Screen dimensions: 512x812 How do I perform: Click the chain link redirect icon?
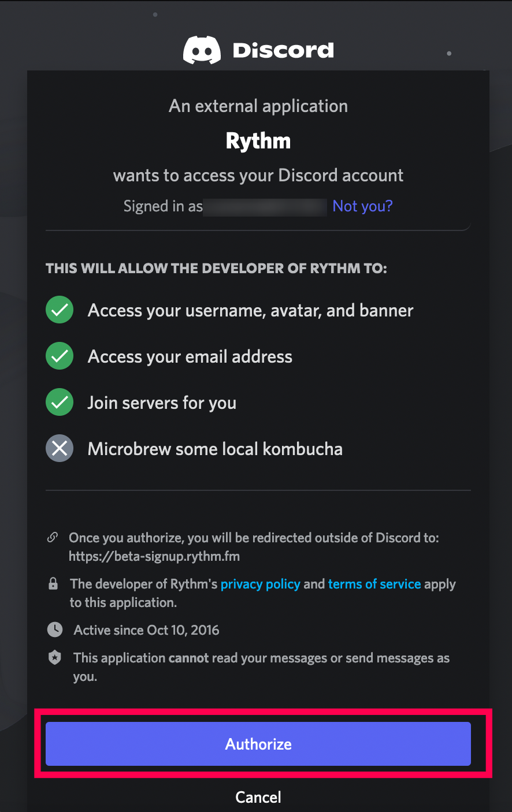[x=53, y=538]
